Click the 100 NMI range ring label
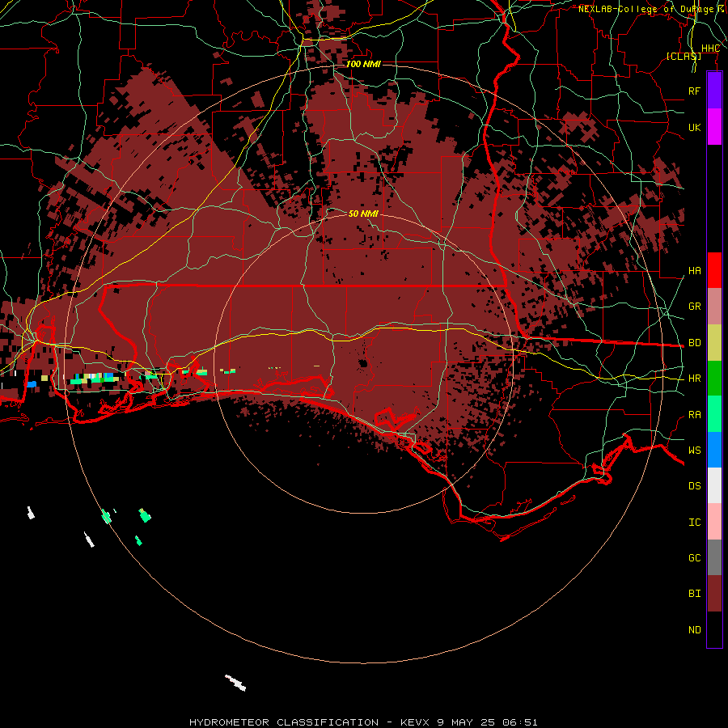Viewport: 728px width, 728px height. click(363, 64)
